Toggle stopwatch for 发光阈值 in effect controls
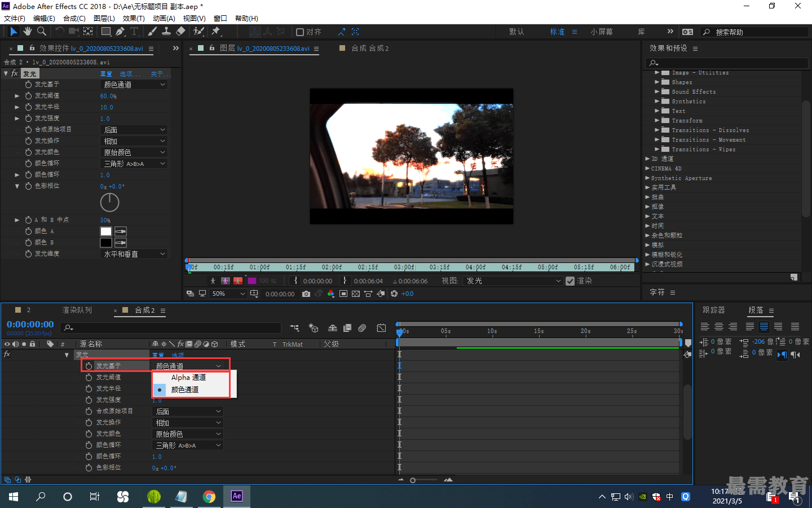Screen dimensions: 812x508 point(28,95)
